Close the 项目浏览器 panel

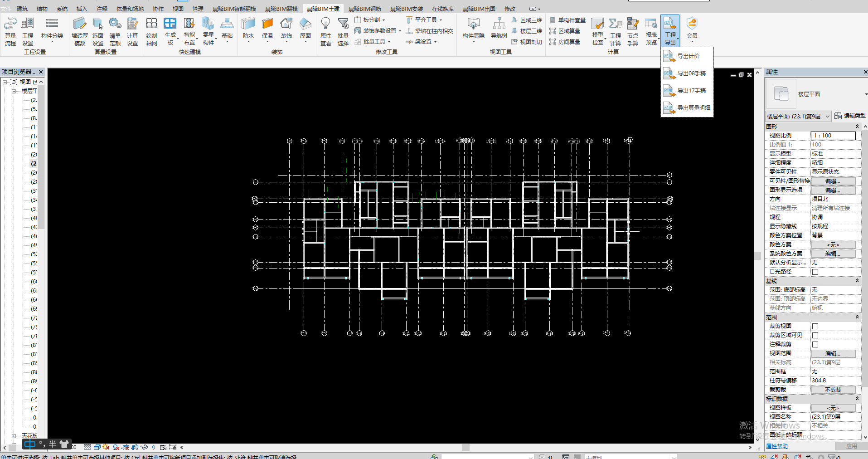pos(41,72)
